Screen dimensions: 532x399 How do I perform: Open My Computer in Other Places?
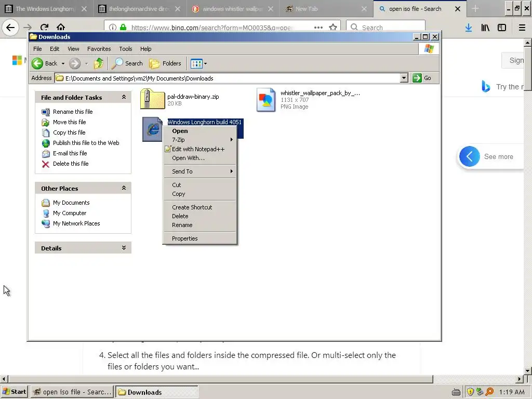pos(69,213)
